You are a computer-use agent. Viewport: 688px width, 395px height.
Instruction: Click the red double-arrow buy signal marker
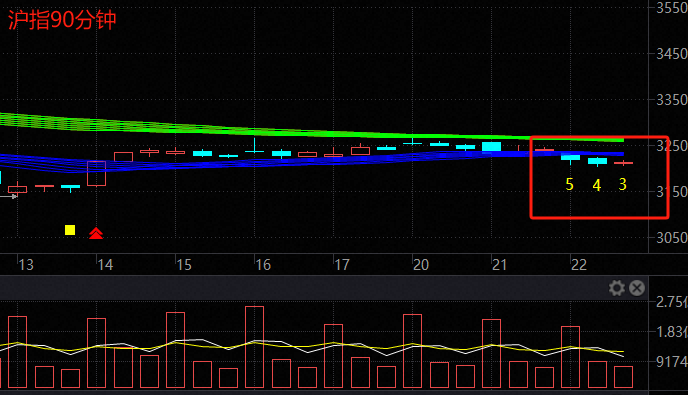pyautogui.click(x=96, y=233)
